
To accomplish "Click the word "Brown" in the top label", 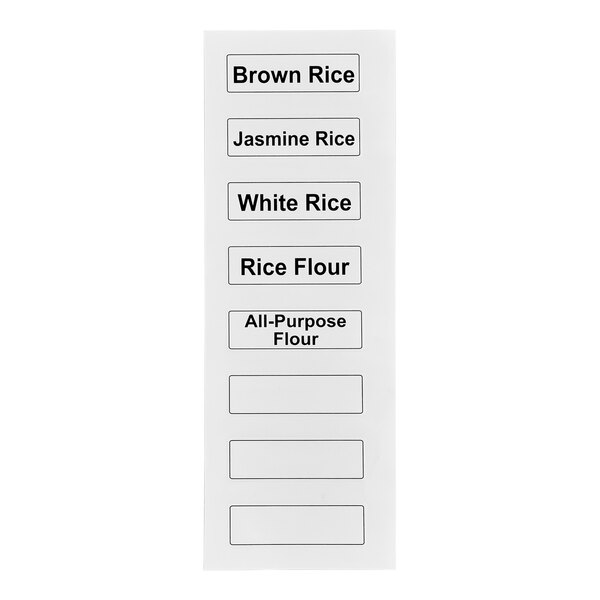I will (x=266, y=74).
